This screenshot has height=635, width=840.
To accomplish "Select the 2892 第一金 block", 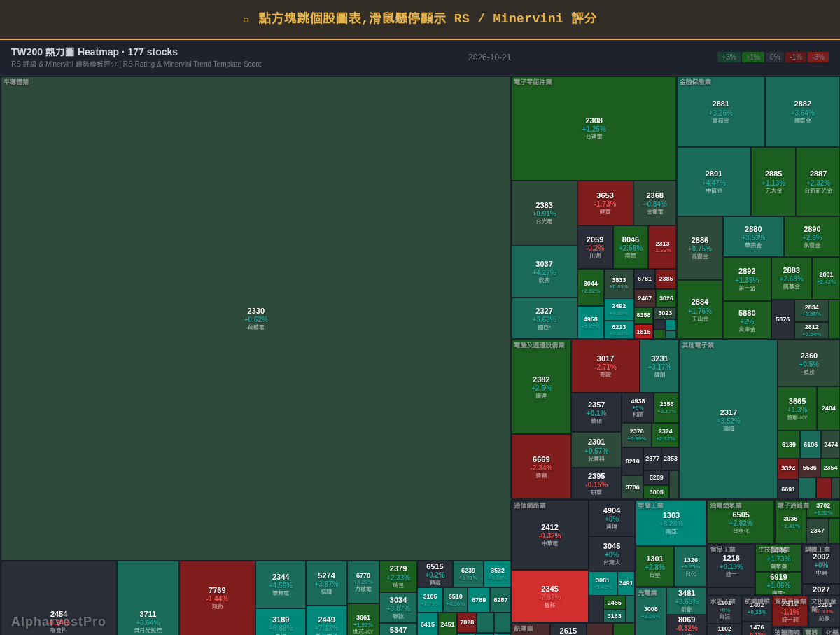I will [x=747, y=279].
